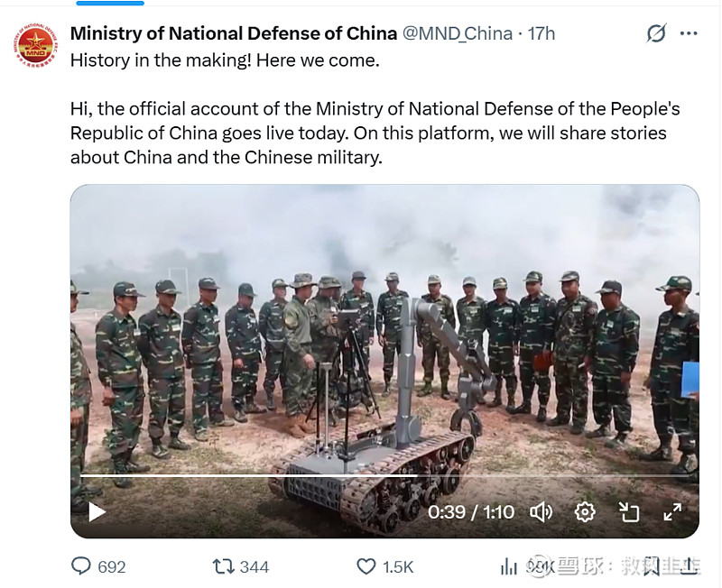The height and width of the screenshot is (588, 722).
Task: Open Ministry of National Defense of China profile
Action: 234,33
